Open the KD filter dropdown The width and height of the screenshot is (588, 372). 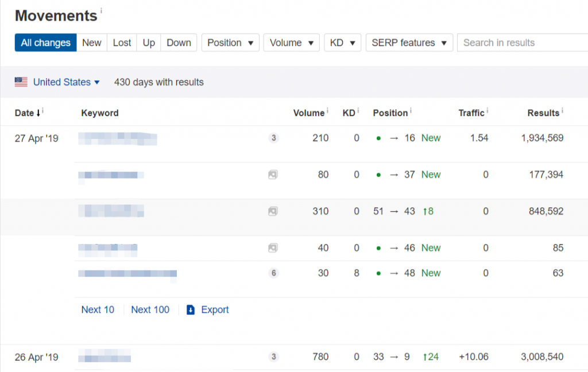[343, 42]
